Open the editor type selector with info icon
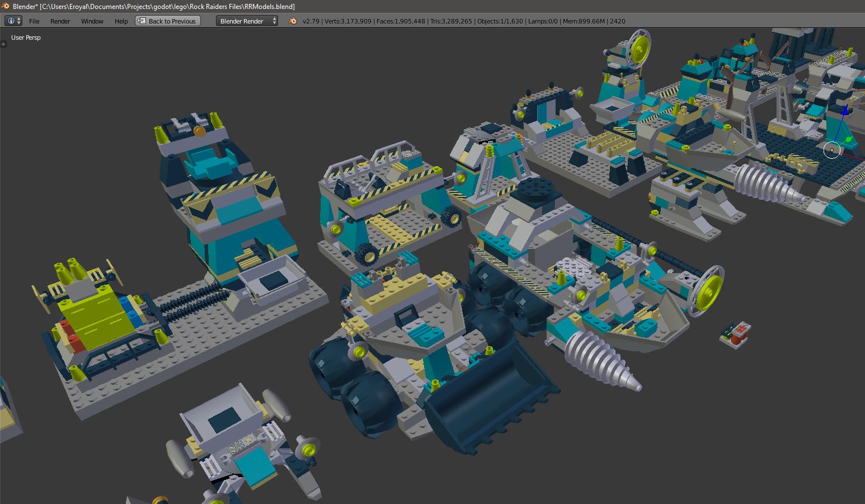 [13, 21]
